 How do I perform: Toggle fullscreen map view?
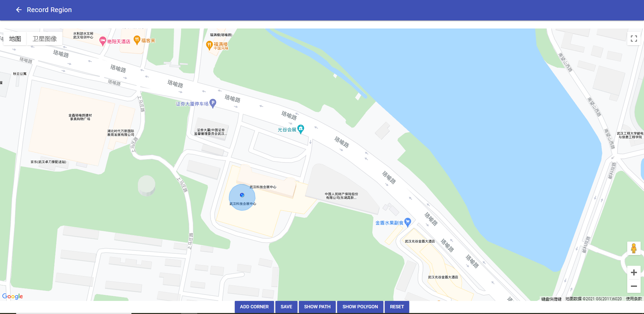[x=634, y=39]
